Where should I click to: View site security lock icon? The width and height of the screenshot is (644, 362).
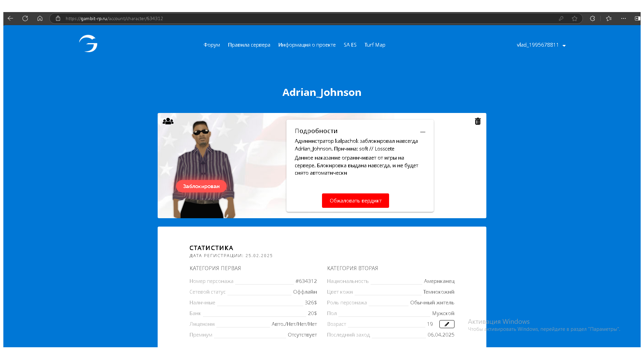point(58,18)
